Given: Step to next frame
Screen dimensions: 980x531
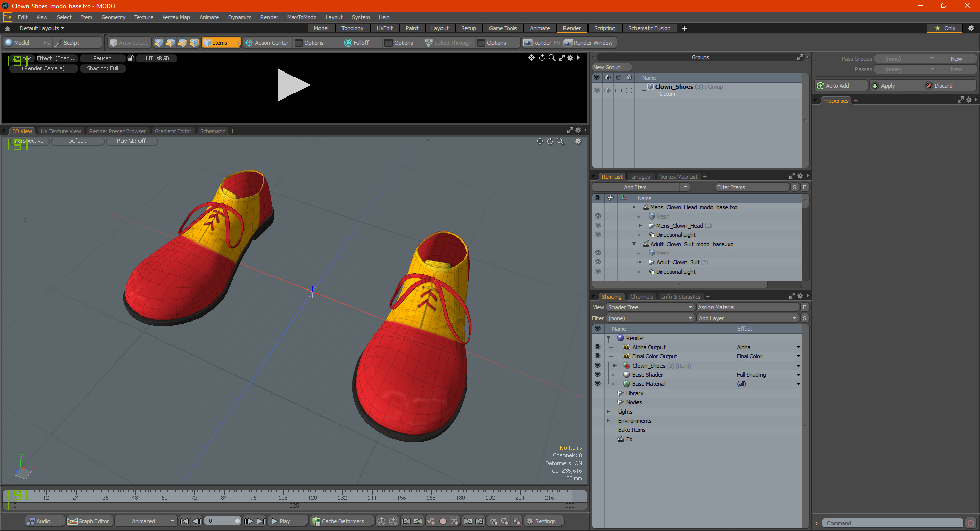Looking at the screenshot, I should pos(249,521).
